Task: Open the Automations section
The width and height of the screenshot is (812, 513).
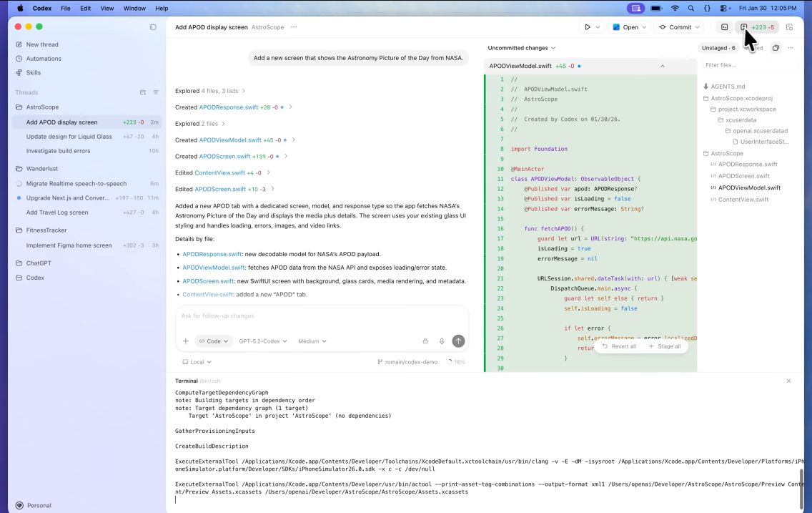Action: 44,59
